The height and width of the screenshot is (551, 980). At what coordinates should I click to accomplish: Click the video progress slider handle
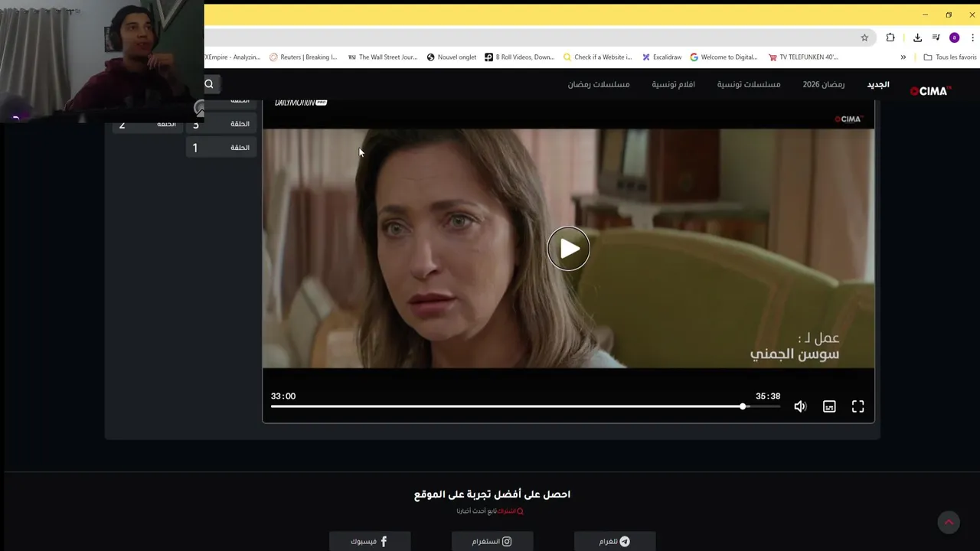point(743,406)
